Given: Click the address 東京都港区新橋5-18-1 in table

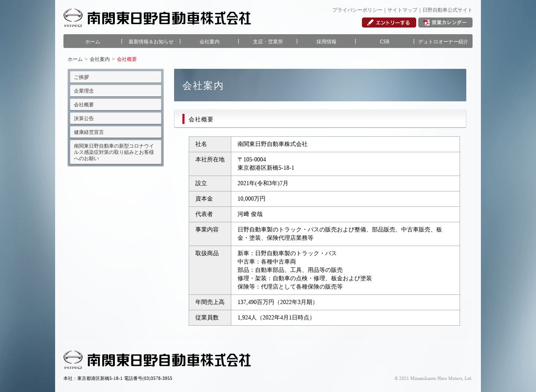Looking at the screenshot, I should tap(266, 168).
